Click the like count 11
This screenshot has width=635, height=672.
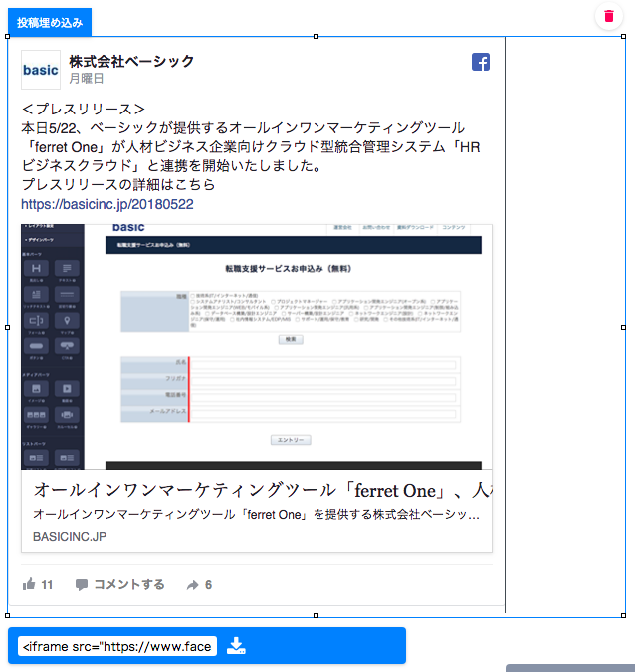[x=47, y=585]
